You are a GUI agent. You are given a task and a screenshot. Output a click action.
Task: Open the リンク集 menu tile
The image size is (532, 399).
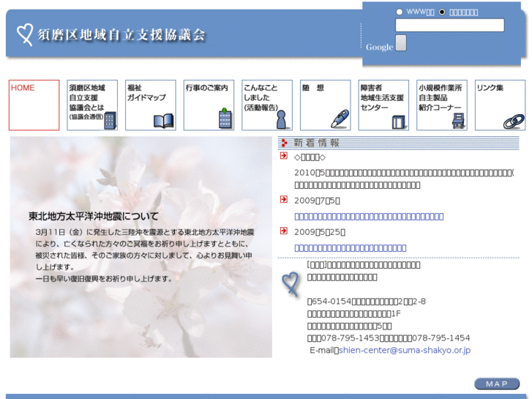pos(500,105)
